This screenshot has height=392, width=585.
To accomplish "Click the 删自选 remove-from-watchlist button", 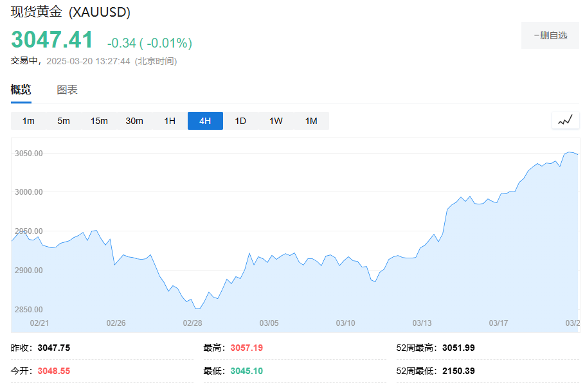I will pyautogui.click(x=550, y=35).
